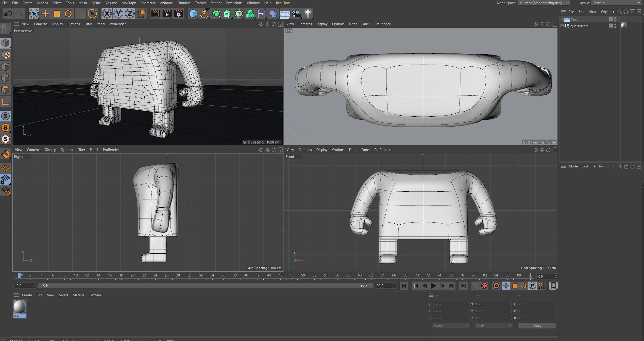Toggle quetzalcoatl visibility dots

pos(615,26)
